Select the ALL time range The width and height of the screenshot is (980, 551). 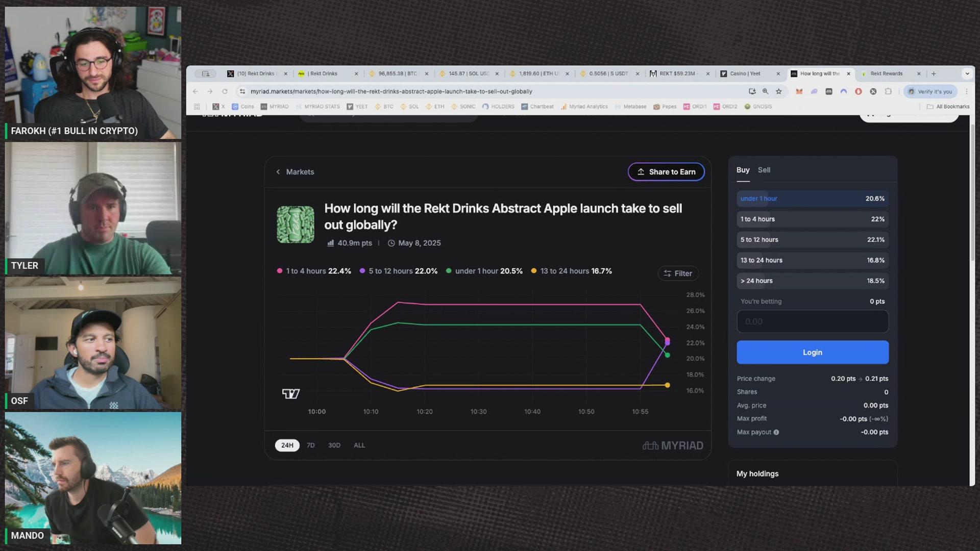click(359, 445)
